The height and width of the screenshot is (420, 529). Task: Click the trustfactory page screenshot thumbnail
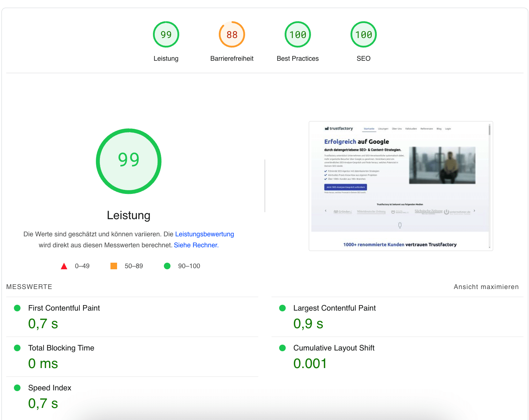tap(401, 186)
